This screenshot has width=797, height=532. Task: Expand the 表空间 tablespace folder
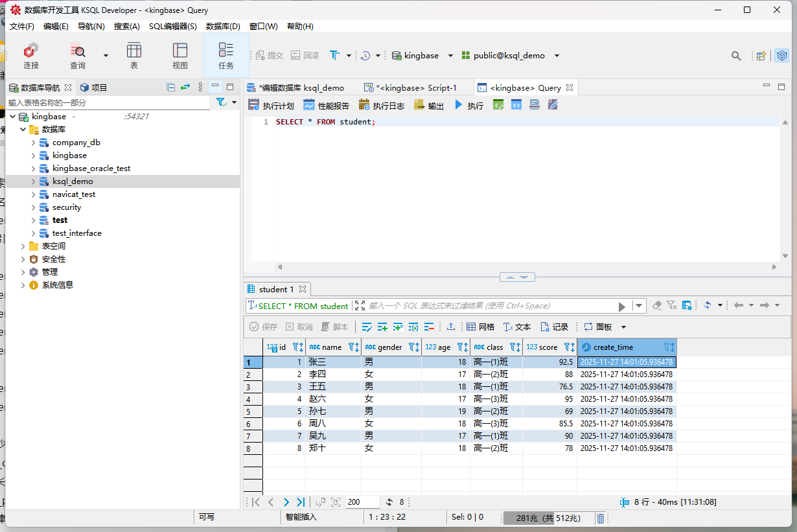point(23,246)
